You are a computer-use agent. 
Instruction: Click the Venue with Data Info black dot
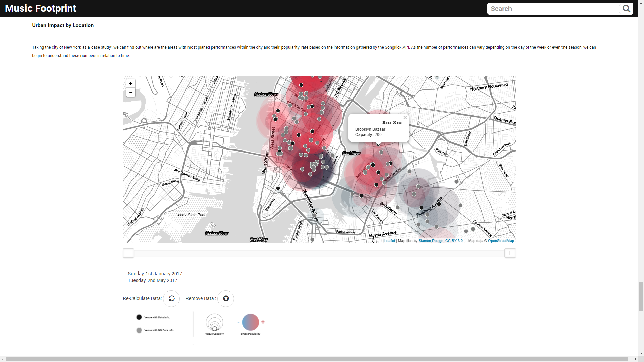click(139, 317)
